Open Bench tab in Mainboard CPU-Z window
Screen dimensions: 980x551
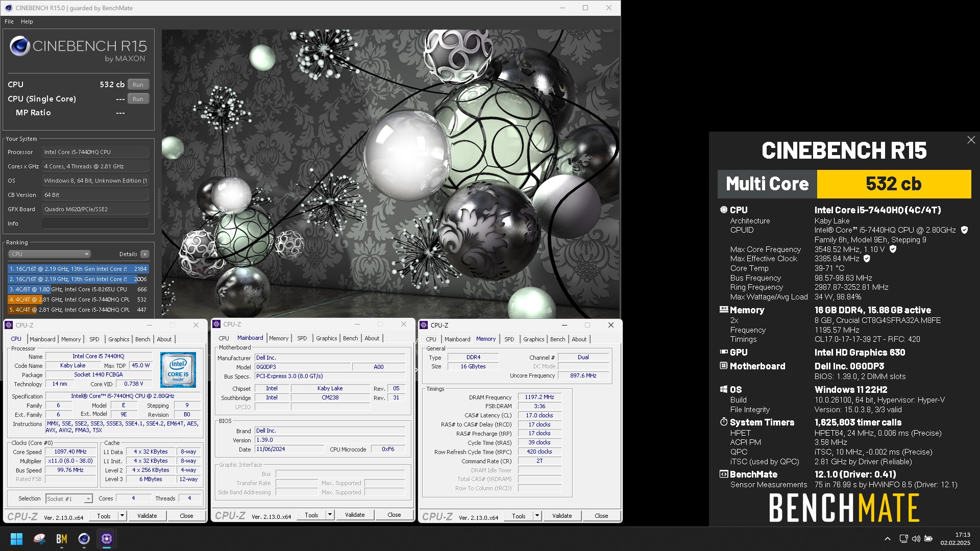(x=351, y=338)
